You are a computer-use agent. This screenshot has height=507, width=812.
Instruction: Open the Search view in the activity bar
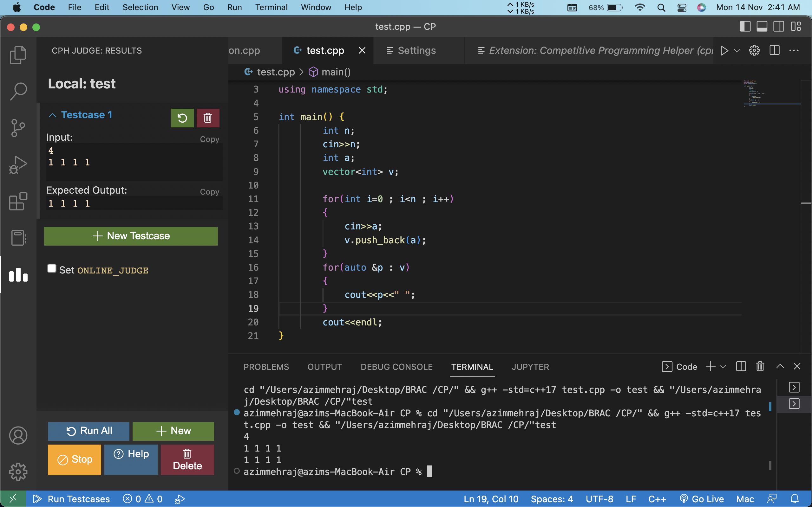pos(17,90)
